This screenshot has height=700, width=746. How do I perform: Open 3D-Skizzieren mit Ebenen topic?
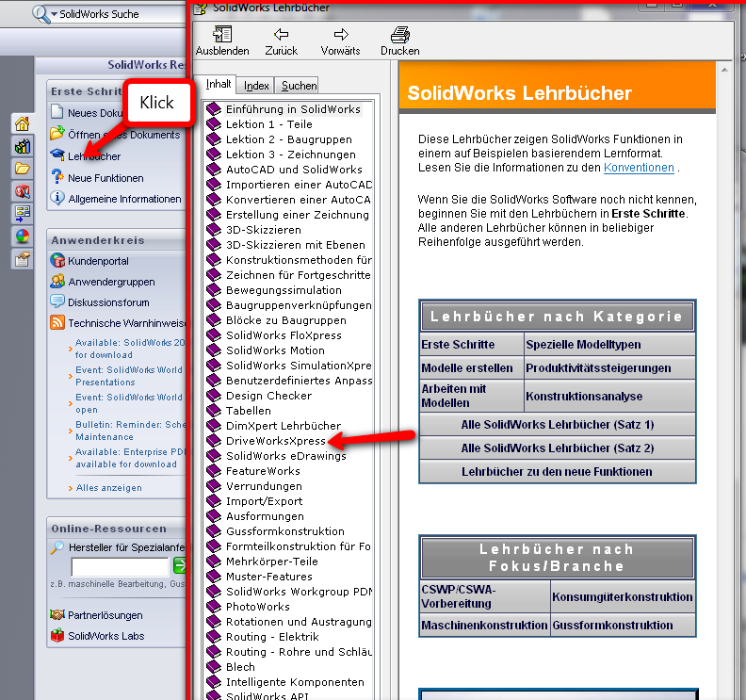296,245
